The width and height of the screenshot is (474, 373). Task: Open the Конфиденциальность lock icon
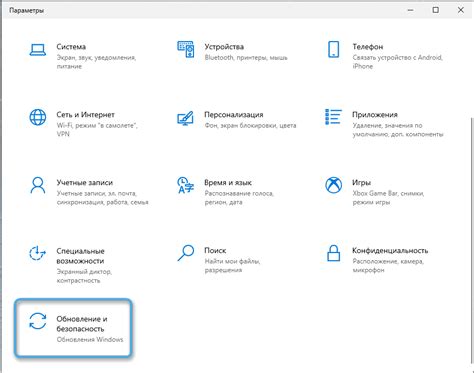pyautogui.click(x=333, y=253)
